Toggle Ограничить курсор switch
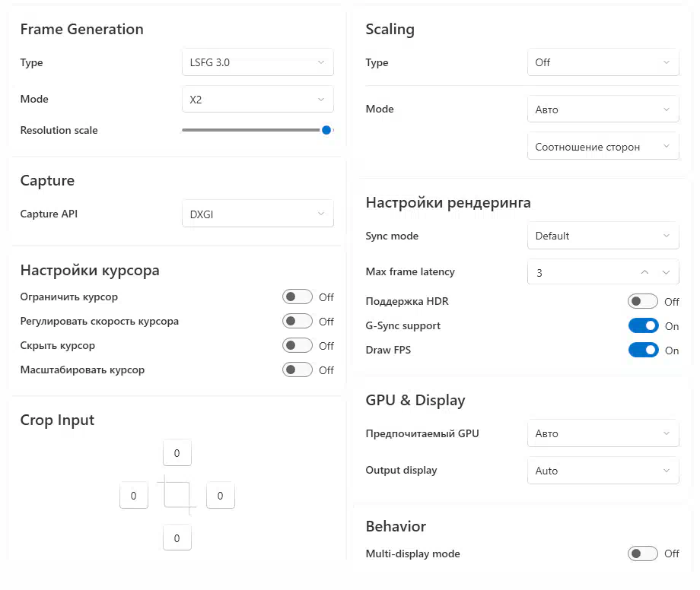The width and height of the screenshot is (700, 590). pyautogui.click(x=297, y=297)
